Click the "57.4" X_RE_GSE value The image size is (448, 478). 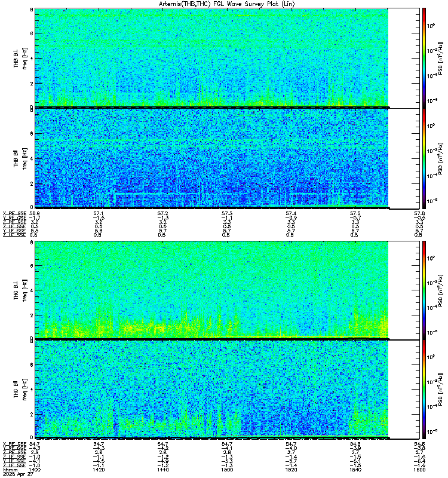click(x=291, y=213)
